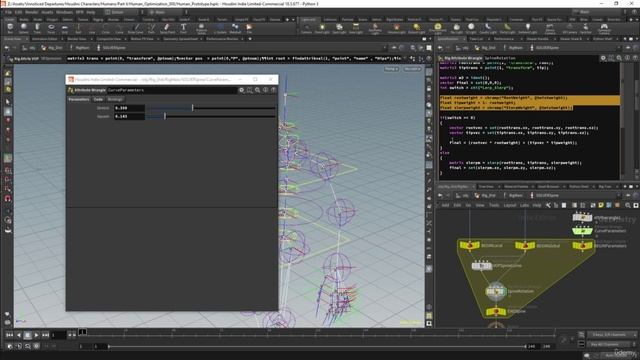Viewport: 640px width, 360px height.
Task: Select the File shelf tool
Action: pyautogui.click(x=249, y=28)
